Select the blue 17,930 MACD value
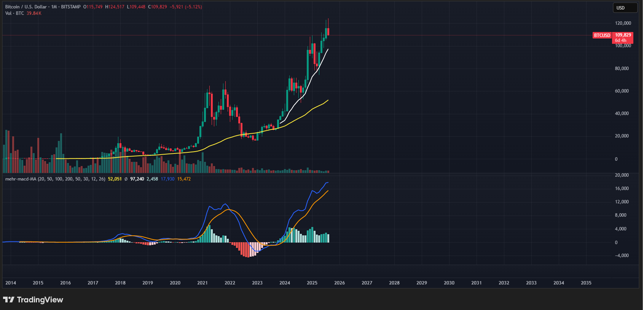The width and height of the screenshot is (644, 310). [x=167, y=179]
